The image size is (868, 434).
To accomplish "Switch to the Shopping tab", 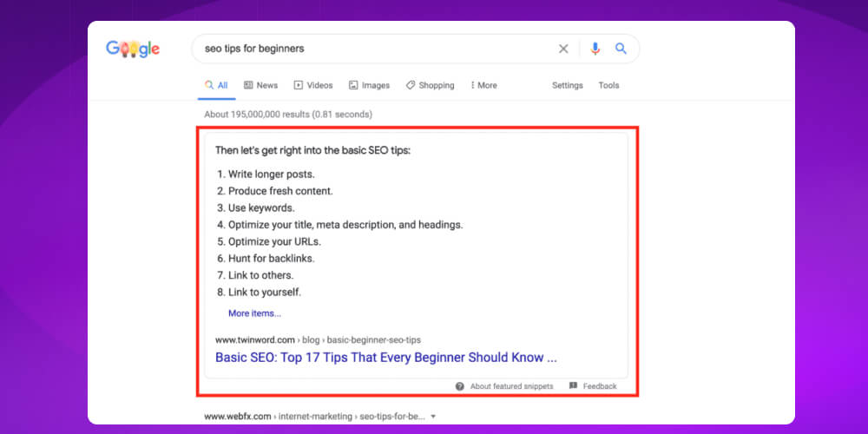I will (x=431, y=85).
